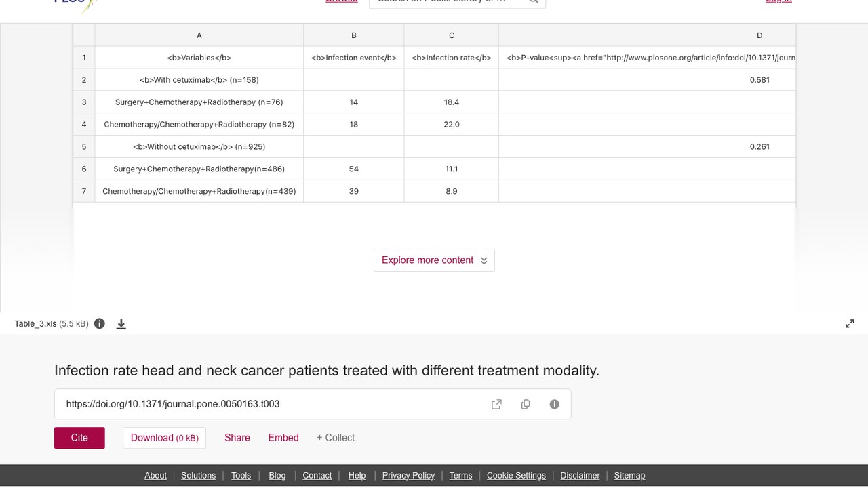
Task: Click the Surgery+Chemotherapy+Radiotherapy (n=76) cell
Action: tap(199, 102)
